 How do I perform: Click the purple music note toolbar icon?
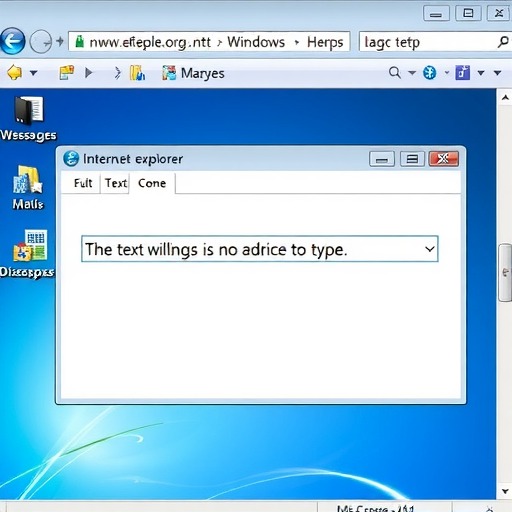[463, 73]
